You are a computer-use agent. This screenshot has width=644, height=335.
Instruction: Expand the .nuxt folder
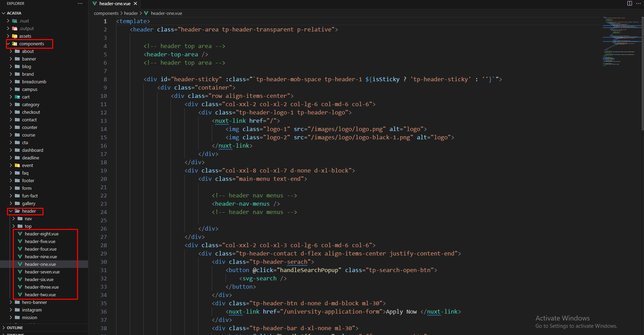[8, 21]
